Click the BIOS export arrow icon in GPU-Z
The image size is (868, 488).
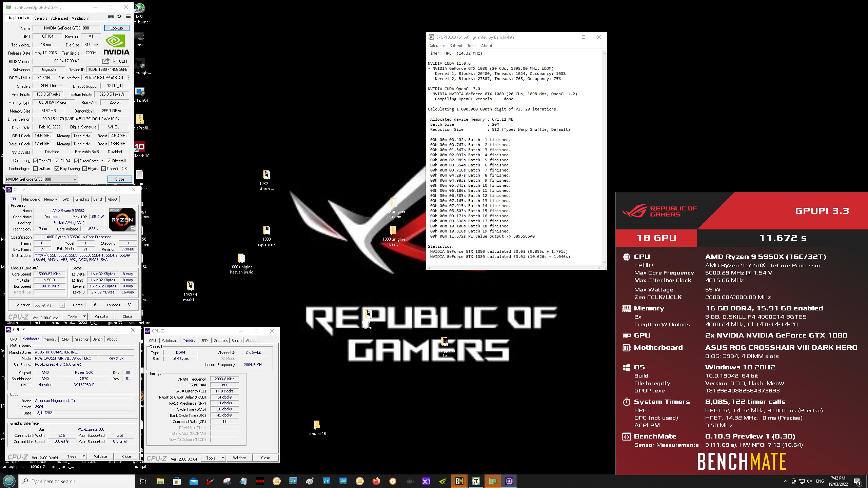pyautogui.click(x=106, y=61)
